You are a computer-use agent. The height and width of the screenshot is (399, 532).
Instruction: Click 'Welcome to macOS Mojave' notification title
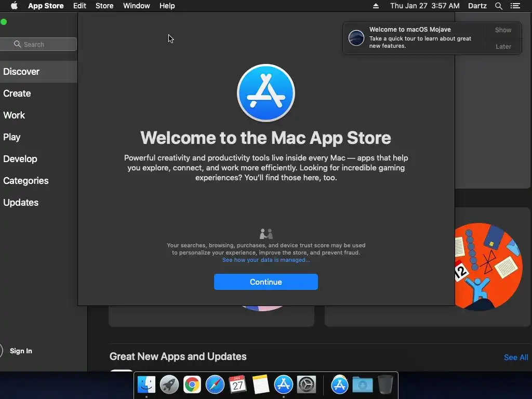(410, 30)
